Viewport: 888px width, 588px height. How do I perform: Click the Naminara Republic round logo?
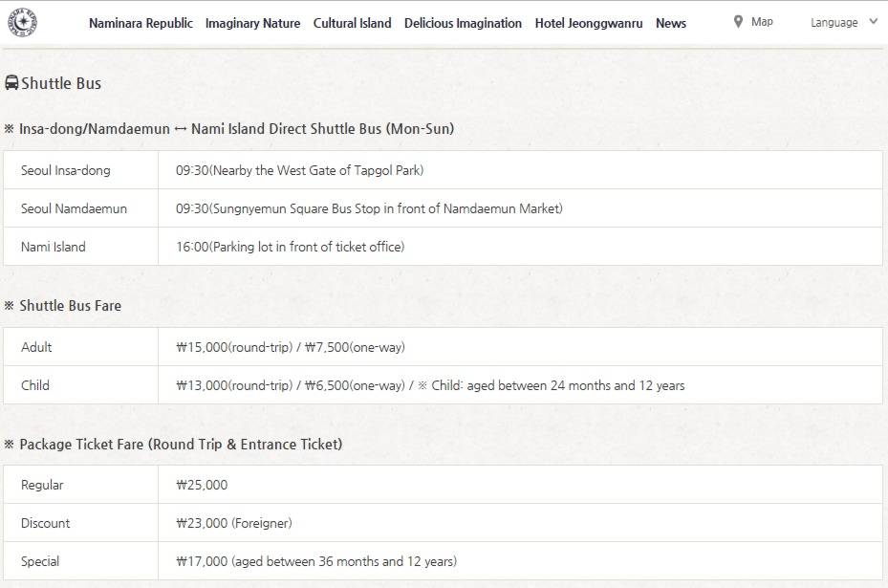23,23
